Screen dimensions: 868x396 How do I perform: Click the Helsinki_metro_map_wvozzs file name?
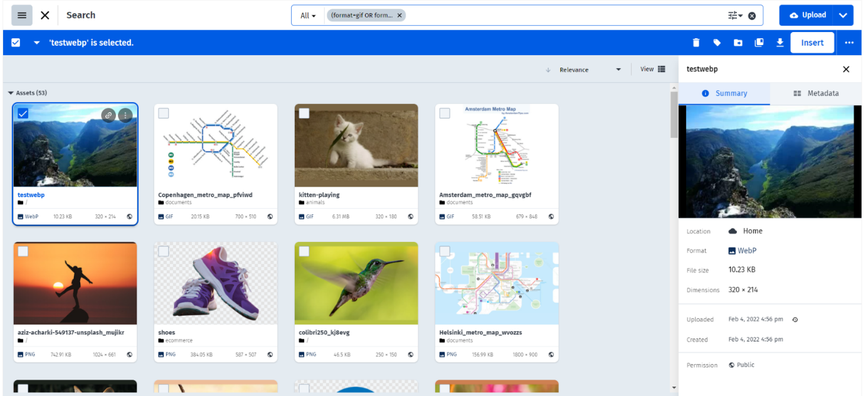(480, 332)
